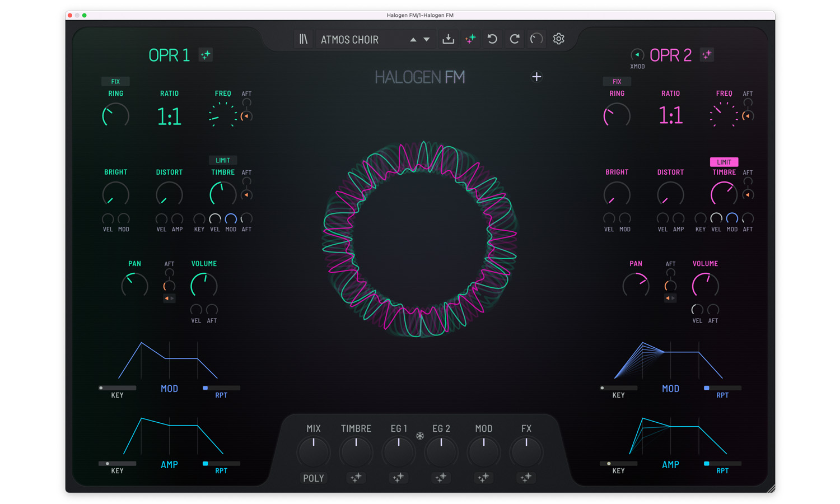
Task: Click the MIX macro knob
Action: pyautogui.click(x=314, y=451)
